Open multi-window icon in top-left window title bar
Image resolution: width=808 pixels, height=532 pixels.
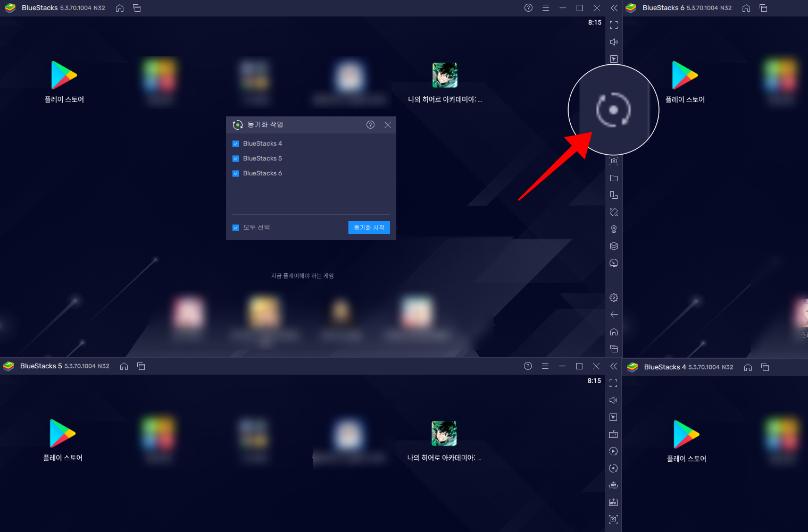[x=137, y=8]
